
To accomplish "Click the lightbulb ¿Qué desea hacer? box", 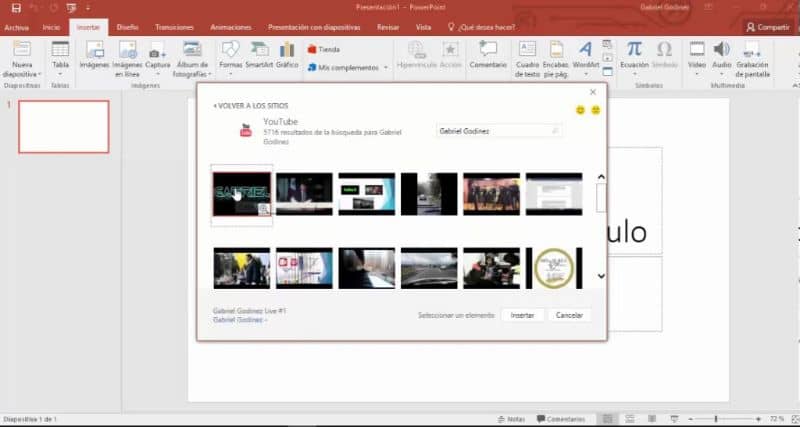I will [x=481, y=27].
